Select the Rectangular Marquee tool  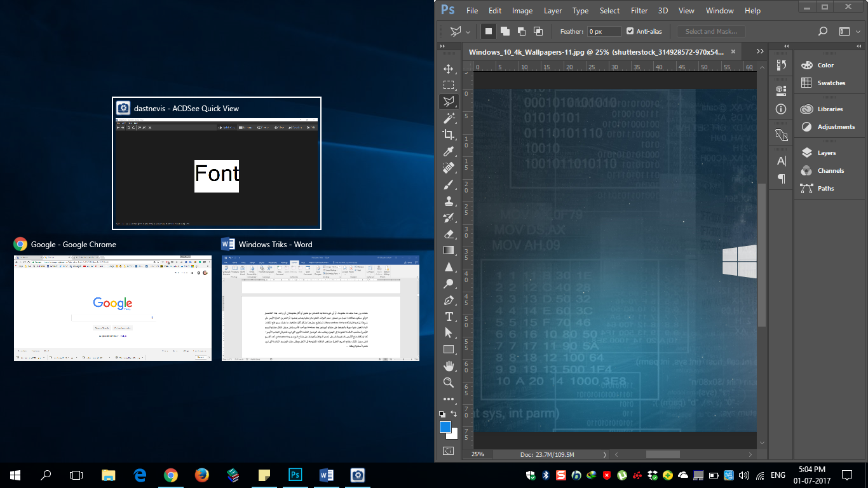coord(449,85)
